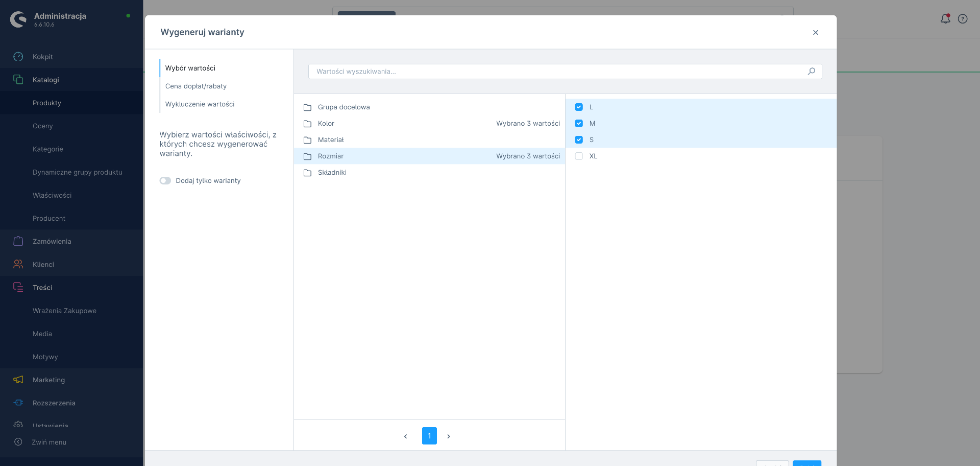Click the help question mark icon
This screenshot has height=466, width=980.
pyautogui.click(x=963, y=19)
